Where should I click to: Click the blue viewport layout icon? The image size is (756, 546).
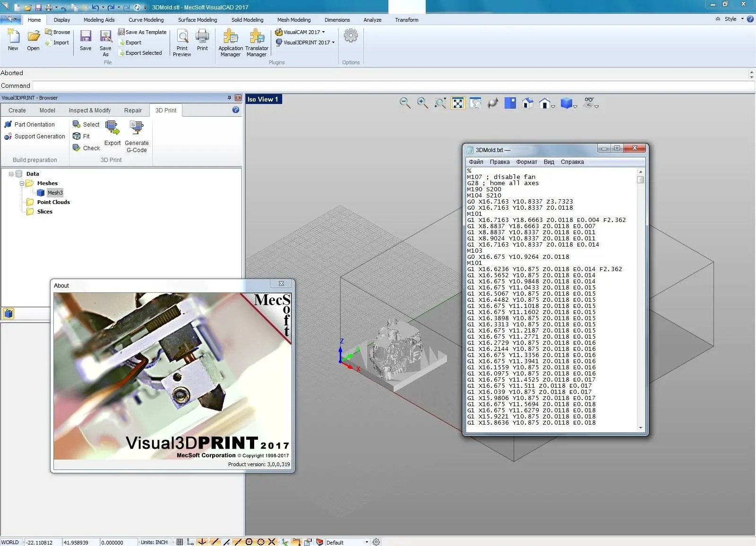click(x=510, y=103)
